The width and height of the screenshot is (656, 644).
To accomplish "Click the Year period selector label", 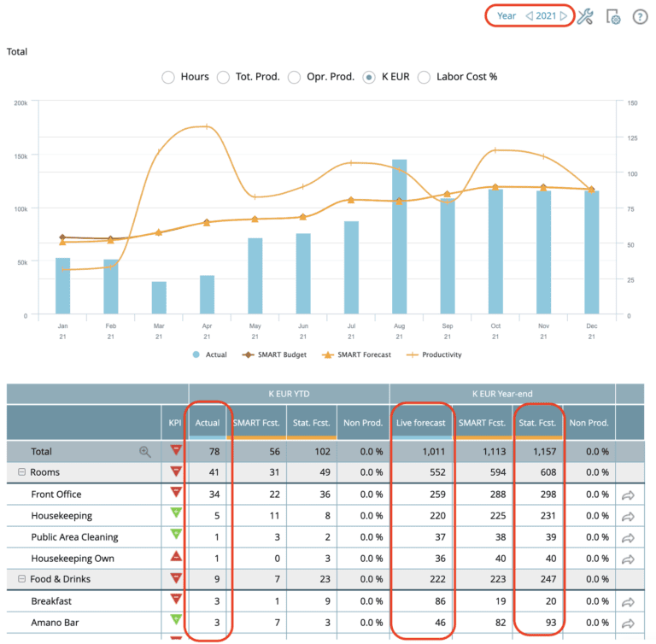I will (507, 16).
